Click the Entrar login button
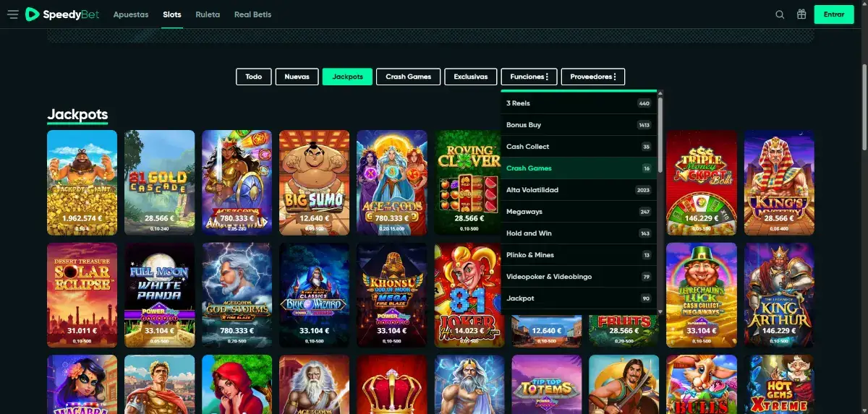This screenshot has width=868, height=414. tap(834, 14)
